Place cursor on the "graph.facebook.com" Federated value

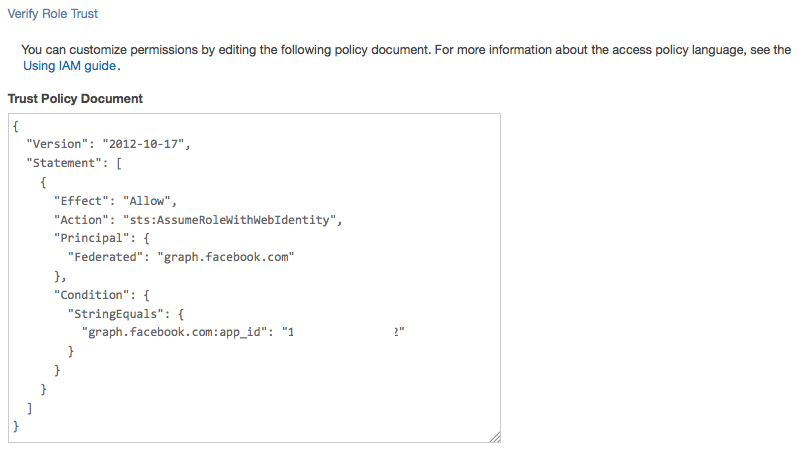coord(232,257)
